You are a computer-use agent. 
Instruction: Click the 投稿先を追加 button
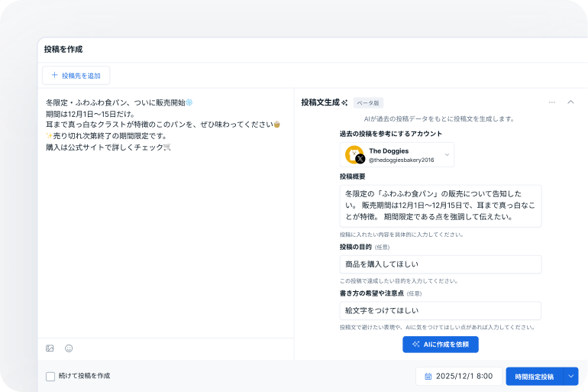[x=76, y=76]
